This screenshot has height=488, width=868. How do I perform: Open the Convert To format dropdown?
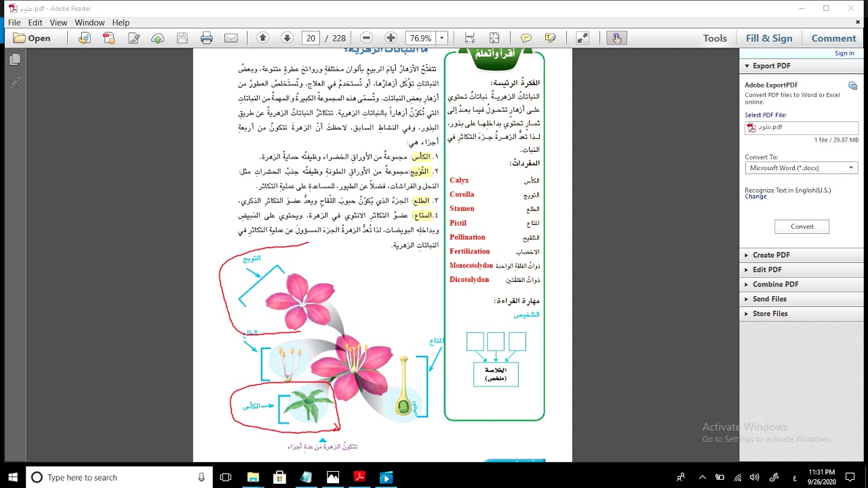coord(802,168)
